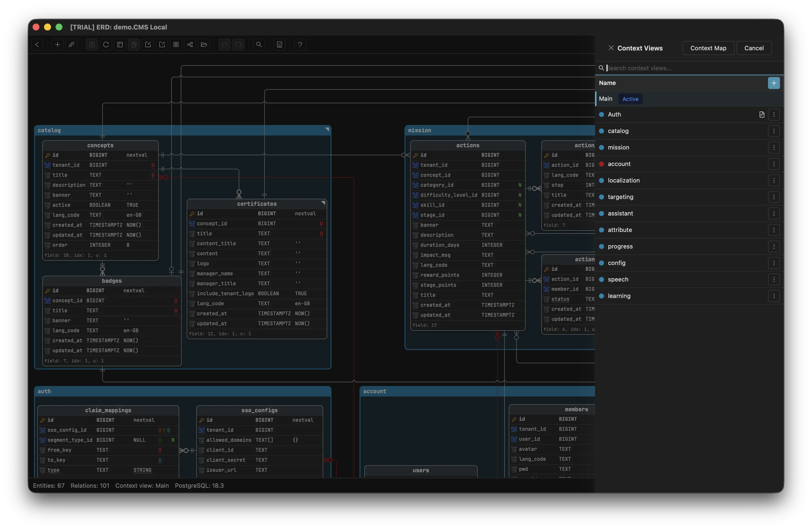Open the three-dot menu for catalog view
This screenshot has height=530, width=812.
pyautogui.click(x=773, y=131)
